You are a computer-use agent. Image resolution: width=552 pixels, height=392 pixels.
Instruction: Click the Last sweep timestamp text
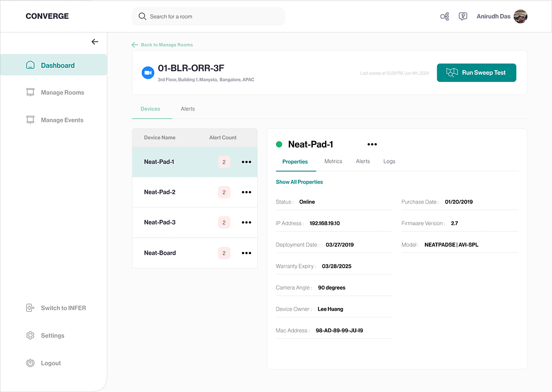(x=394, y=73)
